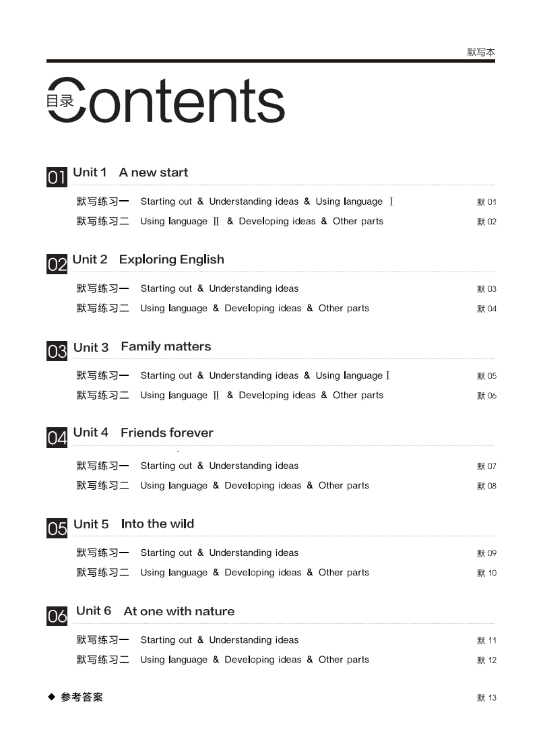Open the Unit 2 Exploring English heading
Image resolution: width=543 pixels, height=756 pixels.
pos(148,259)
